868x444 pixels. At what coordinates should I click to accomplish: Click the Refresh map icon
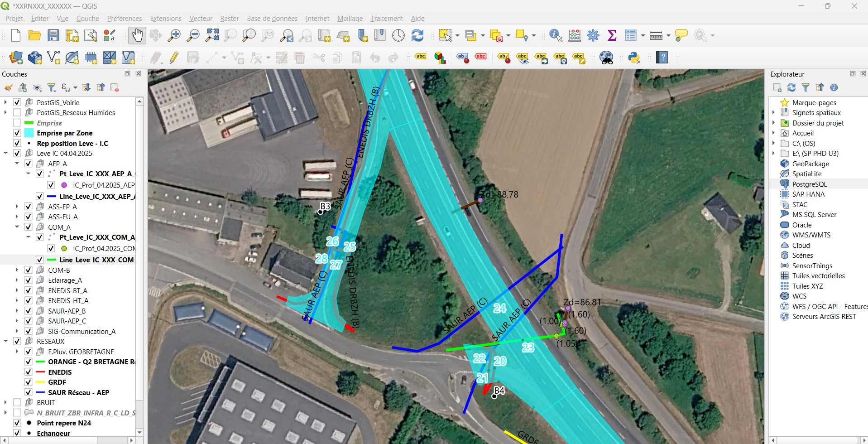417,35
